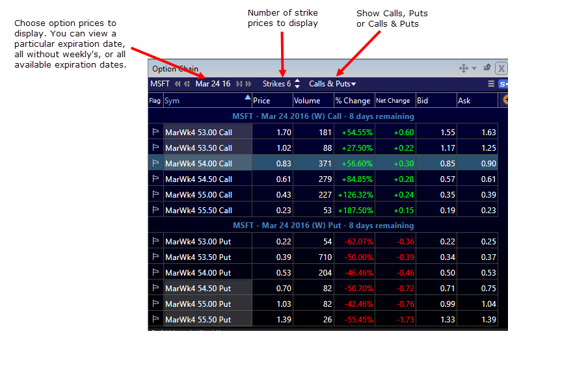Sort by the % Change column header
588x390 pixels.
coord(354,100)
